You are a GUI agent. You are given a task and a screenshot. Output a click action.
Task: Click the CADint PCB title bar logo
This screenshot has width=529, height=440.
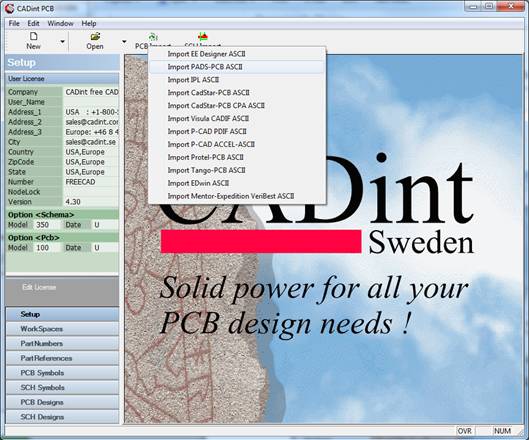(x=9, y=8)
